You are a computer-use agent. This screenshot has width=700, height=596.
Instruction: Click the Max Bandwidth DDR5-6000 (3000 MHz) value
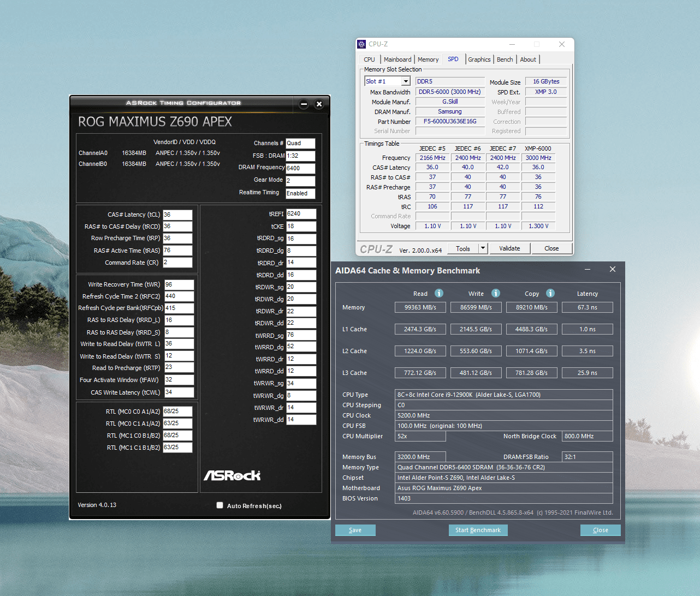click(450, 92)
